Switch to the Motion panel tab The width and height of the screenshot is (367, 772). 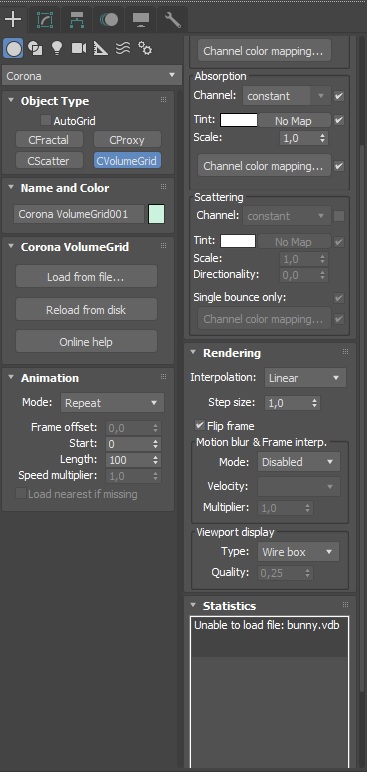point(109,20)
